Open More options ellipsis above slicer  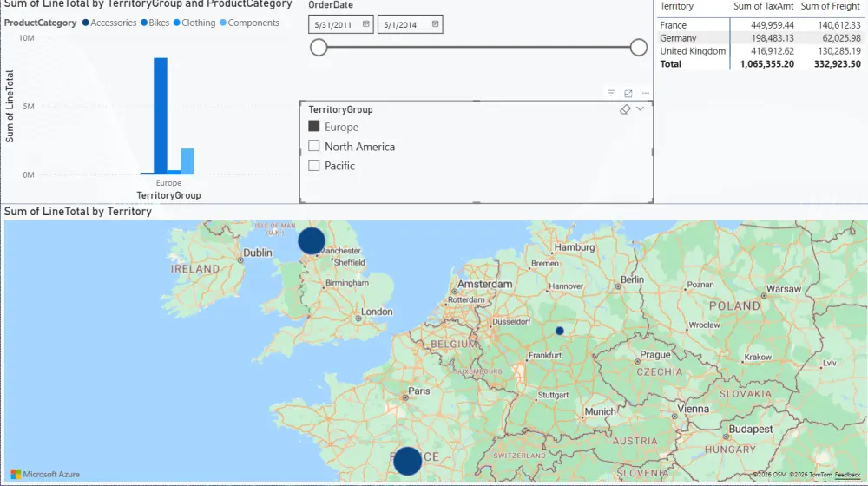[x=646, y=93]
